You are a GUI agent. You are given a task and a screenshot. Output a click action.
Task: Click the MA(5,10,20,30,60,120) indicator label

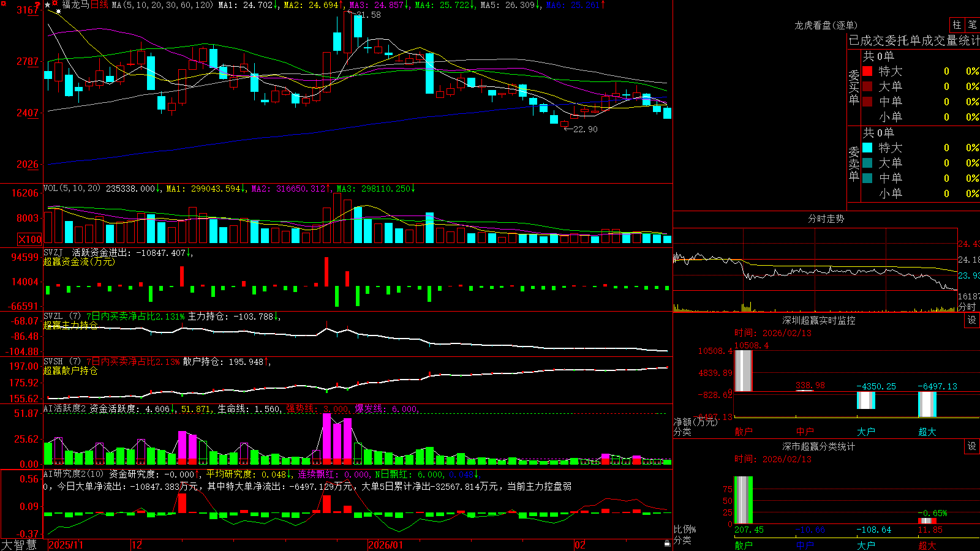(162, 5)
